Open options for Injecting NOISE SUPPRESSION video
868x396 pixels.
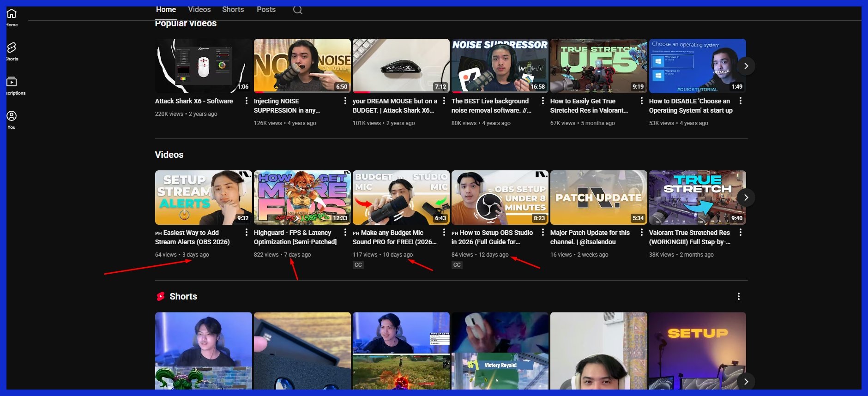tap(345, 101)
